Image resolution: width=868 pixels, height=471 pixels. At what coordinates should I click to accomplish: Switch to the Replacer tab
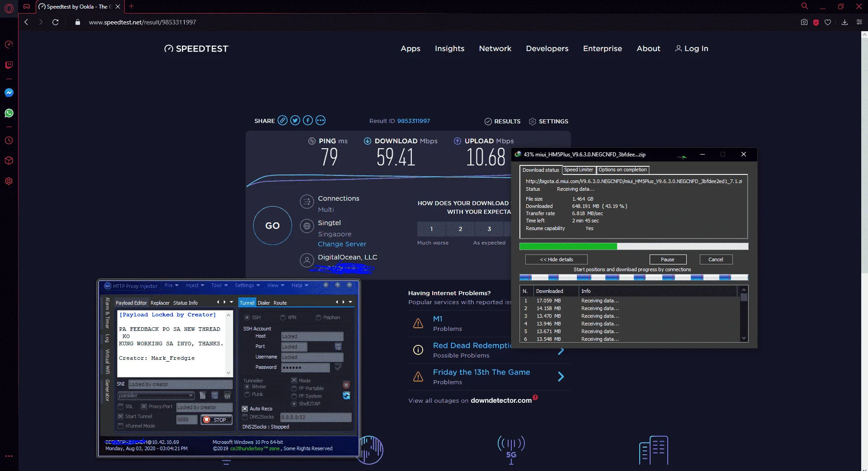(160, 303)
